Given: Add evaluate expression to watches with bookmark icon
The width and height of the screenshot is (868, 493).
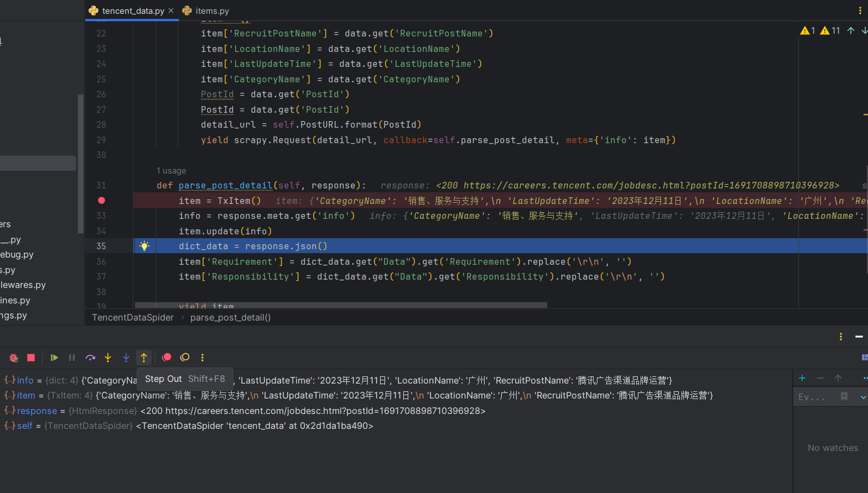Looking at the screenshot, I should click(x=844, y=396).
